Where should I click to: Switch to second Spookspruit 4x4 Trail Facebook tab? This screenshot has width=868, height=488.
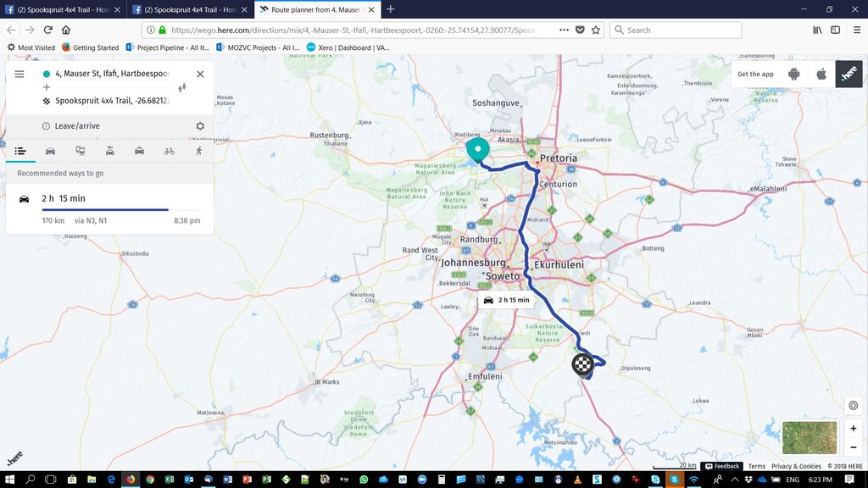point(191,9)
